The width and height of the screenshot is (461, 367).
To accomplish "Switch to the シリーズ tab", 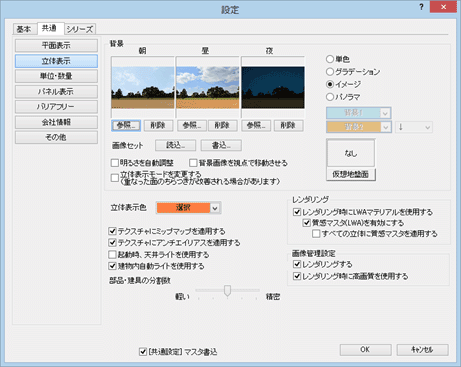I will point(80,29).
